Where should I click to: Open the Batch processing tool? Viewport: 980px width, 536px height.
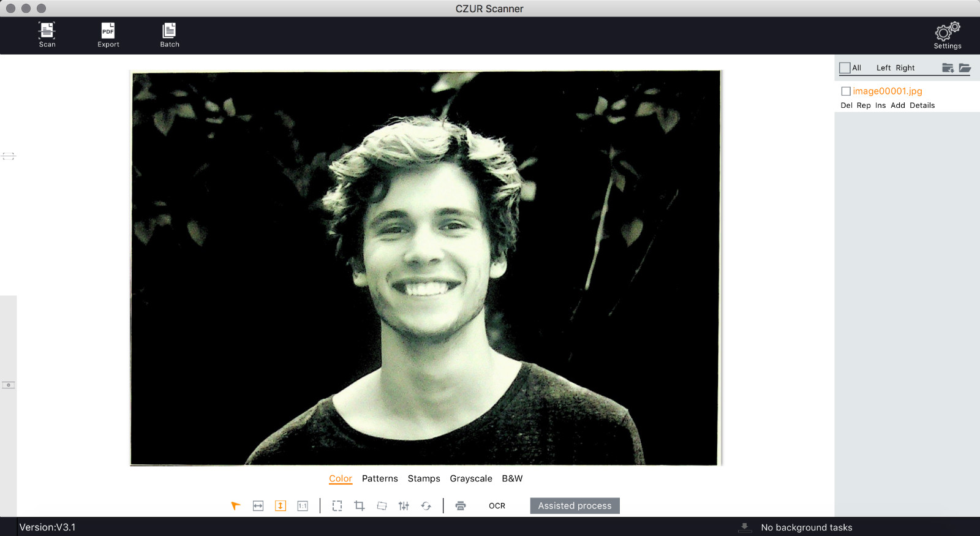[170, 34]
